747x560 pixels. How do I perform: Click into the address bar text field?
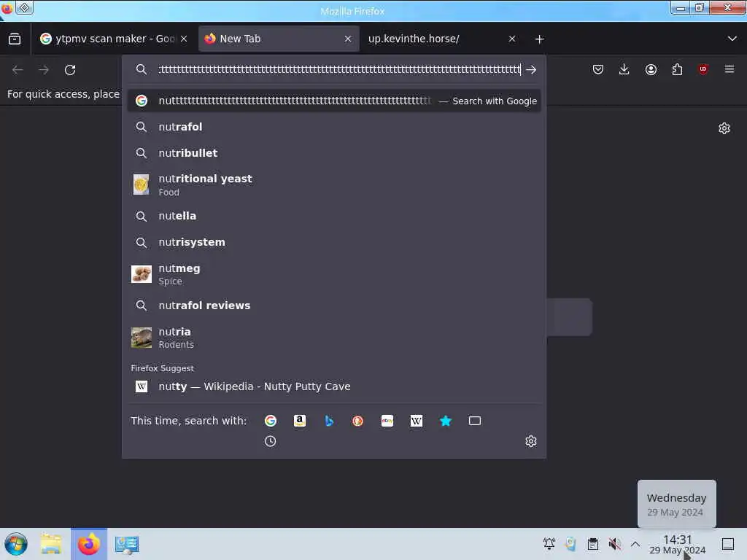(339, 69)
